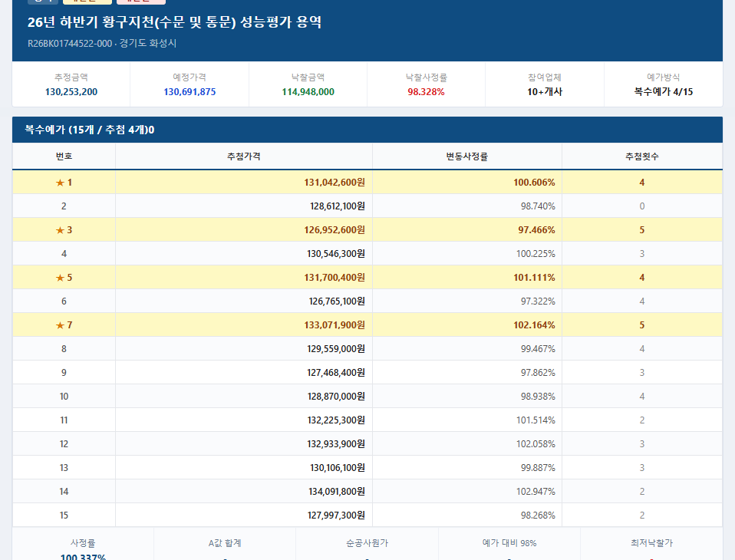The height and width of the screenshot is (560, 735).
Task: Click the title 26년 하반기 황구지천 성능평가 용역
Action: (174, 22)
